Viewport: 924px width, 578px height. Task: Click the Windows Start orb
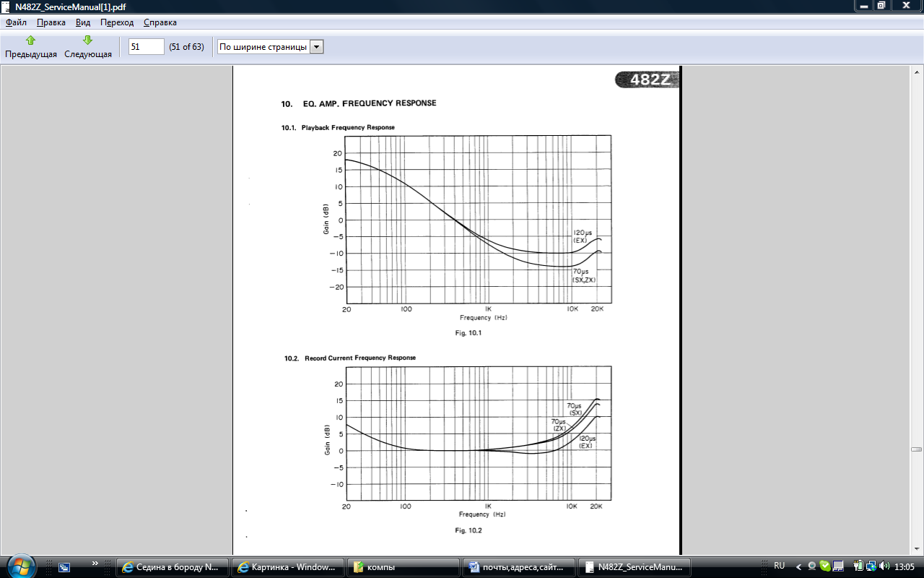tap(19, 566)
